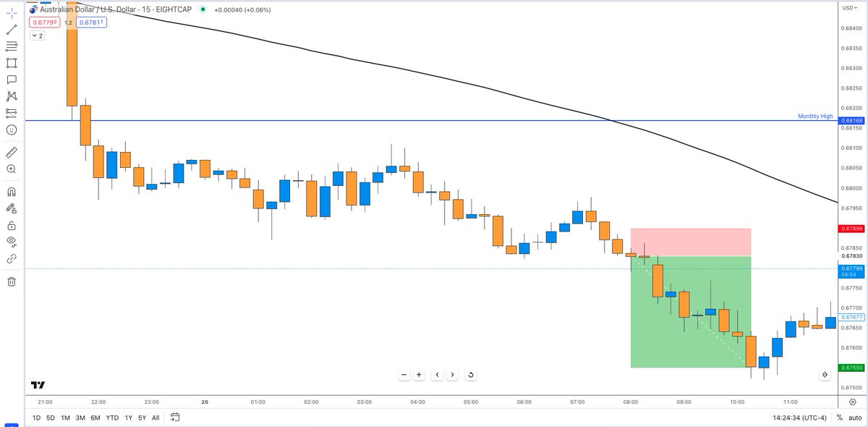Select the 5D date range

[x=50, y=418]
